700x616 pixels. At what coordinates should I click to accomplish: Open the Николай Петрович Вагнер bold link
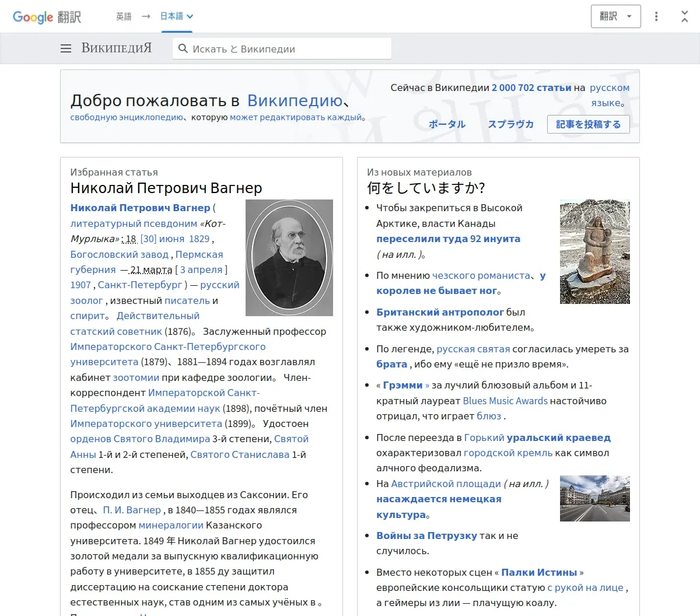pyautogui.click(x=140, y=208)
